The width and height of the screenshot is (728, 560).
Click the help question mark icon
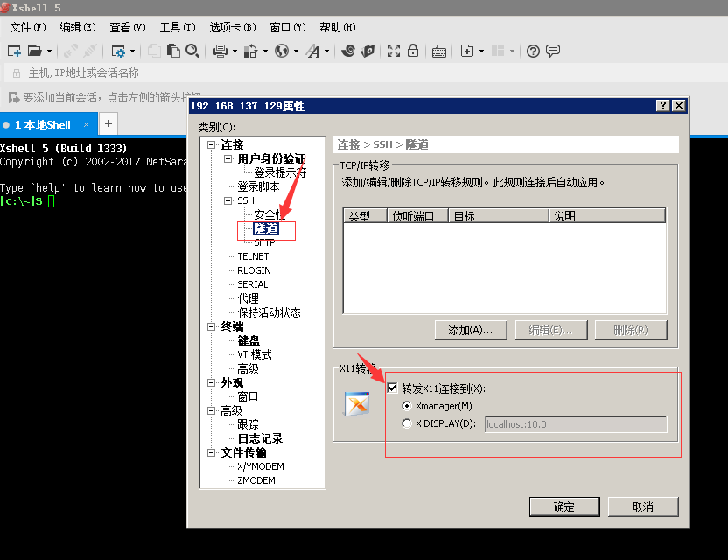[x=533, y=51]
